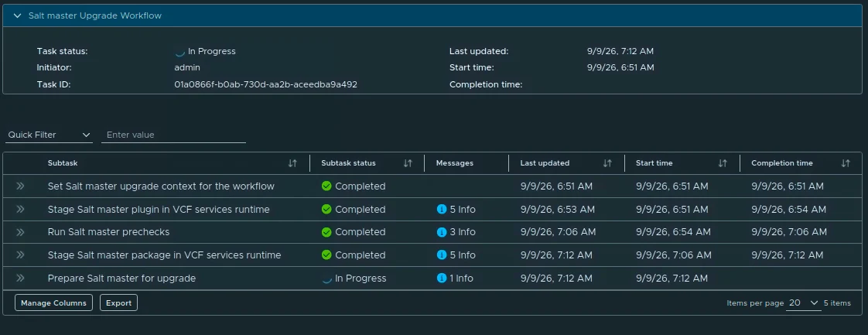Expand row details for Stage Salt master plugin
The height and width of the screenshot is (335, 868).
(20, 210)
